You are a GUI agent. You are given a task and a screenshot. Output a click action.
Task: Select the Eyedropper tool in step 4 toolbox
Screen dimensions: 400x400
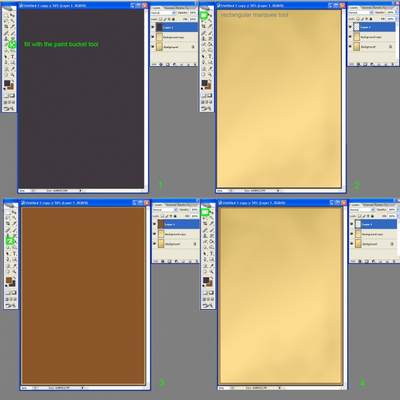(x=211, y=266)
